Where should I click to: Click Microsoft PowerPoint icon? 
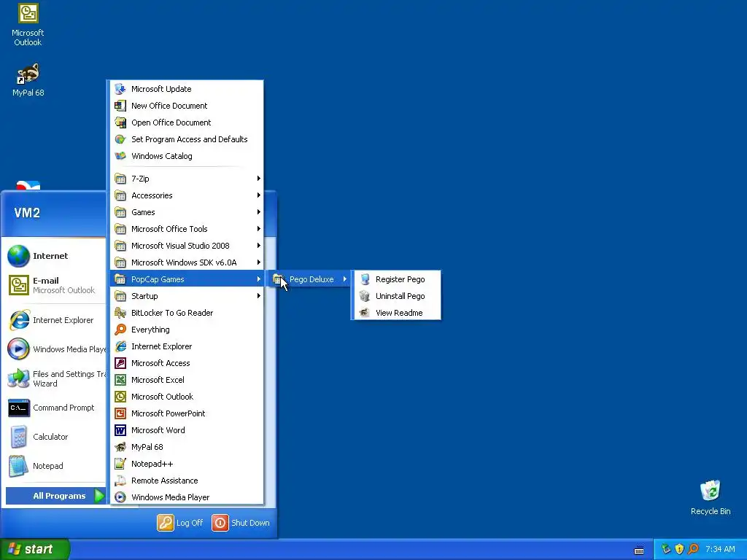click(x=120, y=413)
